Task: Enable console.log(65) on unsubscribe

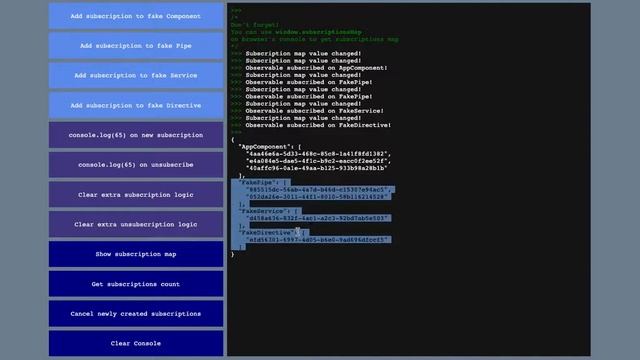Action: (136, 165)
